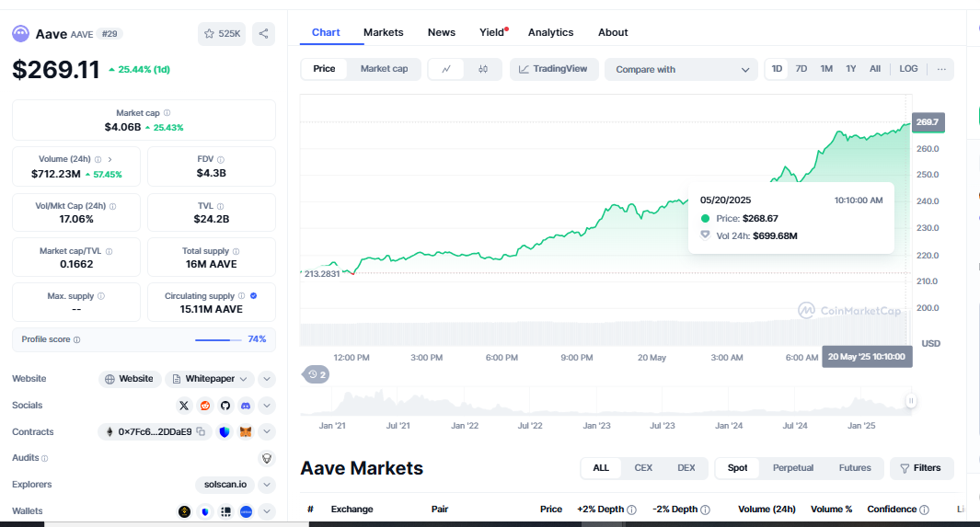This screenshot has width=980, height=527.
Task: Click the info icon next to FDV
Action: [221, 160]
